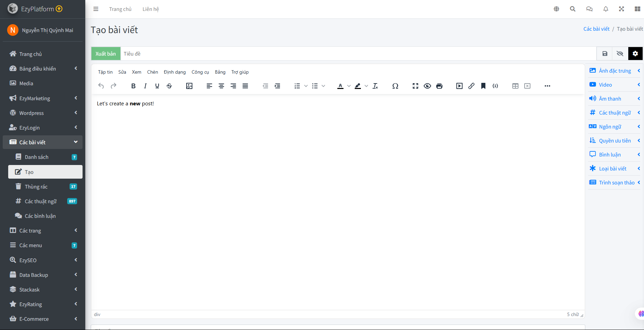644x330 pixels.
Task: Click the editor resize handle corner
Action: coord(582,315)
